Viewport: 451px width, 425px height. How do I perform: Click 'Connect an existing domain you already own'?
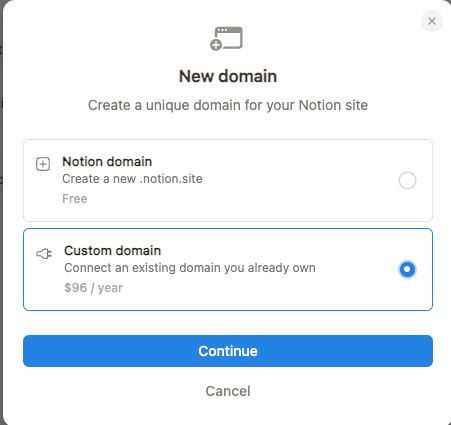coord(190,268)
